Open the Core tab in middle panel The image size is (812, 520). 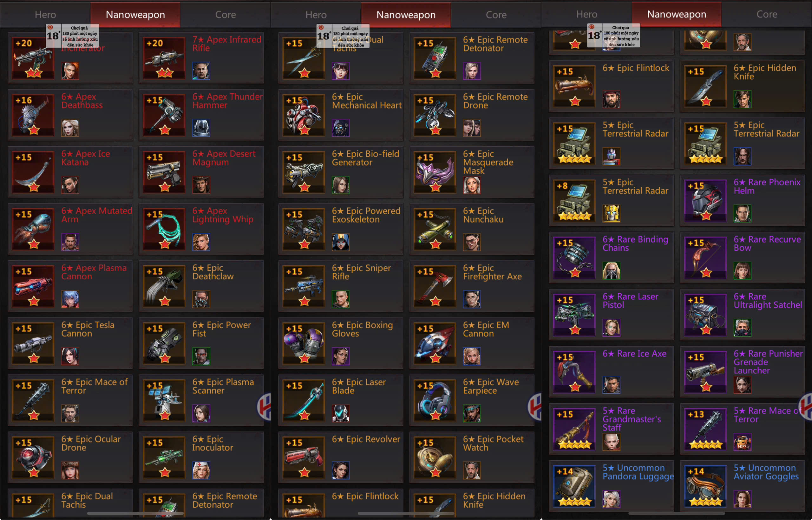pos(496,15)
